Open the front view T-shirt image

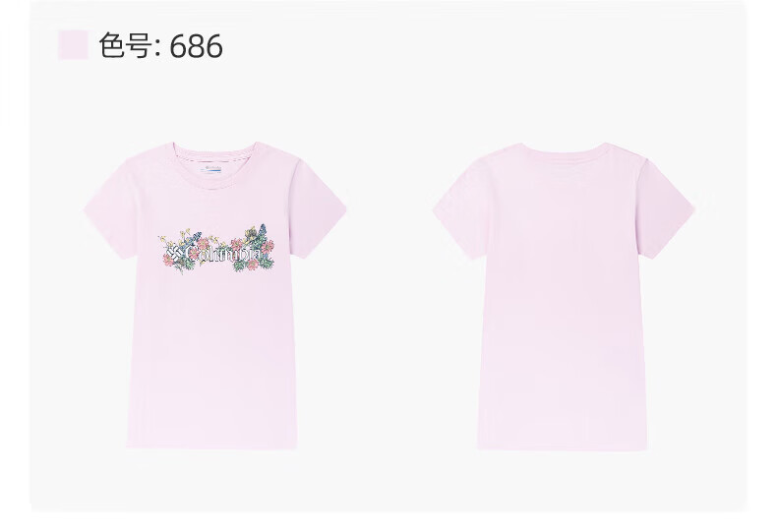(214, 295)
